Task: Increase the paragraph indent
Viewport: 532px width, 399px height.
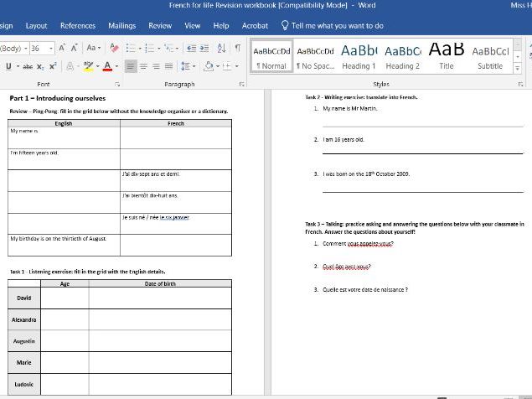Action: [204, 49]
